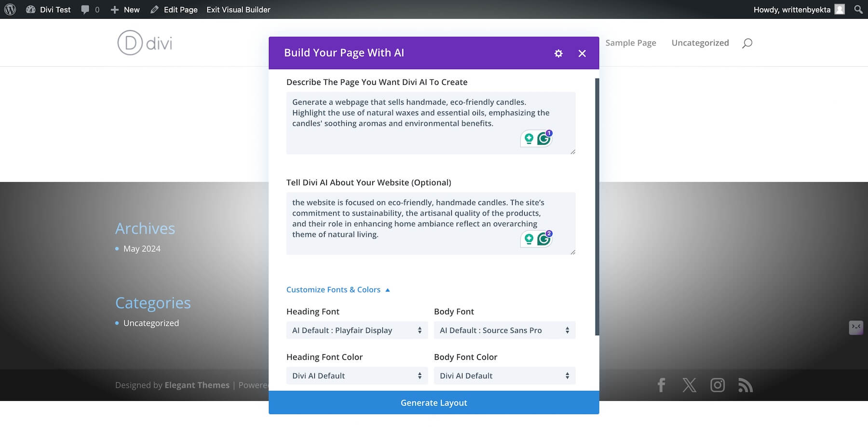Click the Grammarly icon in the description field
The width and height of the screenshot is (868, 427).
[x=544, y=139]
